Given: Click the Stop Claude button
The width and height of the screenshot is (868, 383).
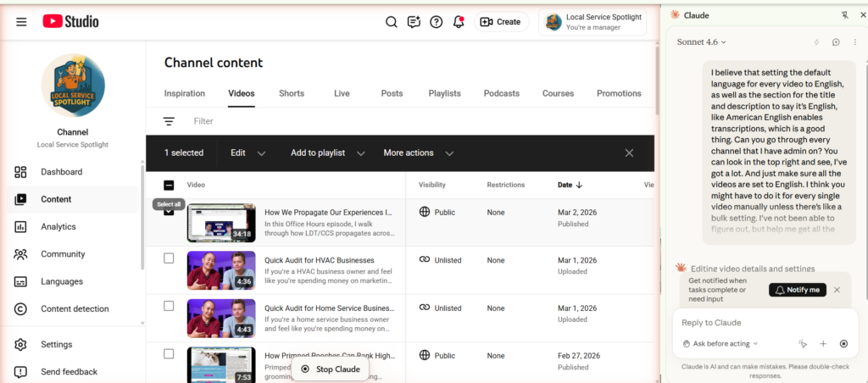Looking at the screenshot, I should [330, 369].
